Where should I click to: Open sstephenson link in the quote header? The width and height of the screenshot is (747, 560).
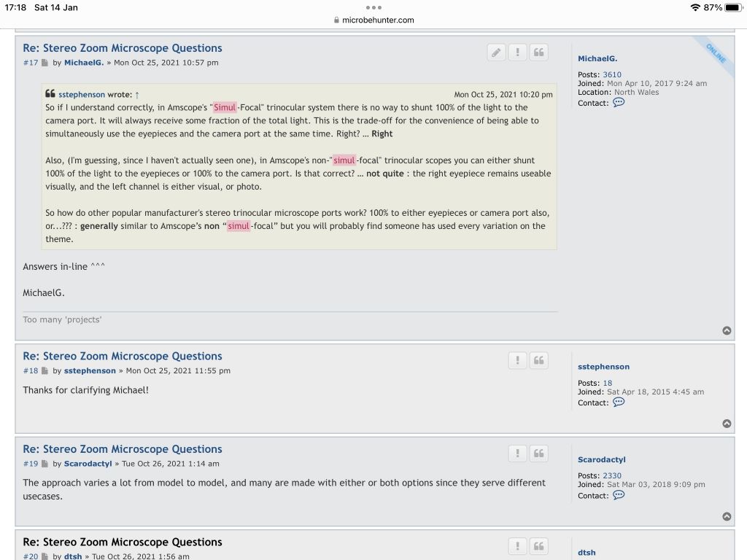point(82,95)
